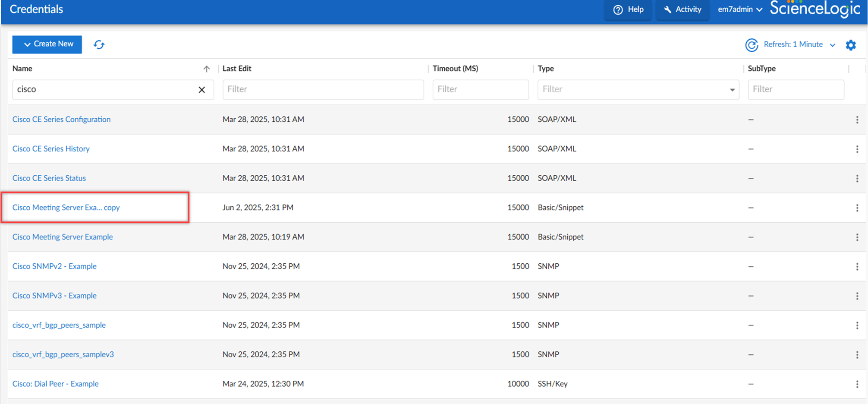Open cisco_vrf_bgp_peers_samplev3 credential

coord(63,354)
